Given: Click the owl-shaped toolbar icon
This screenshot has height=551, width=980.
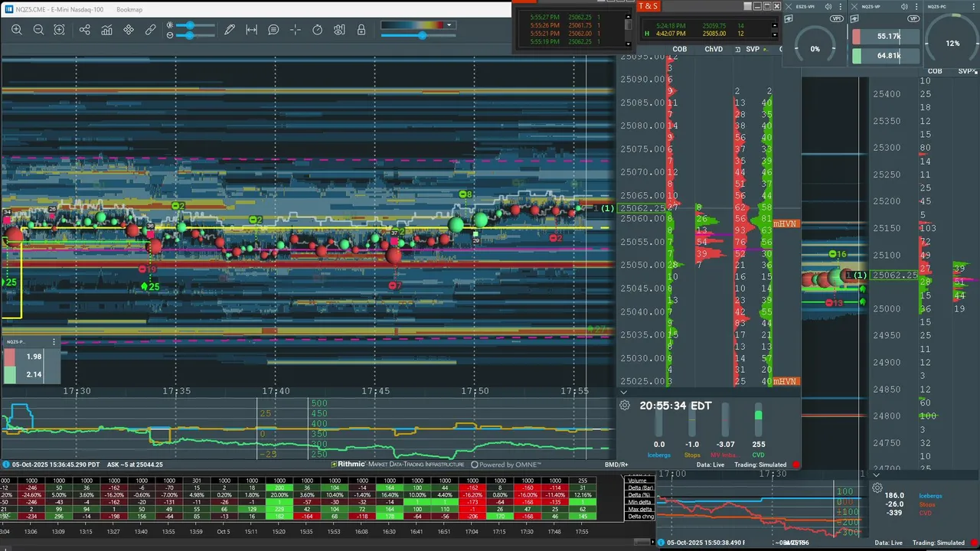Looking at the screenshot, I should [339, 30].
